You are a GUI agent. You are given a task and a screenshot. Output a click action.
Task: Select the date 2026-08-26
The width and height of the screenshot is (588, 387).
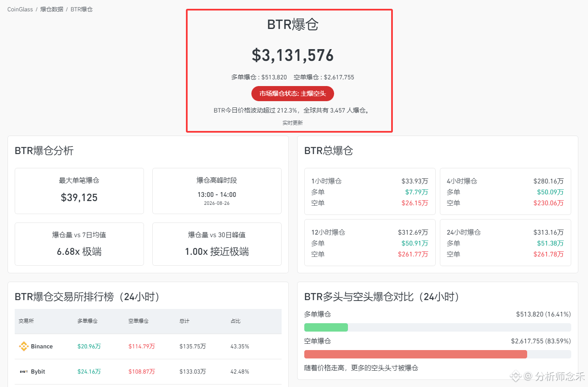pos(217,203)
